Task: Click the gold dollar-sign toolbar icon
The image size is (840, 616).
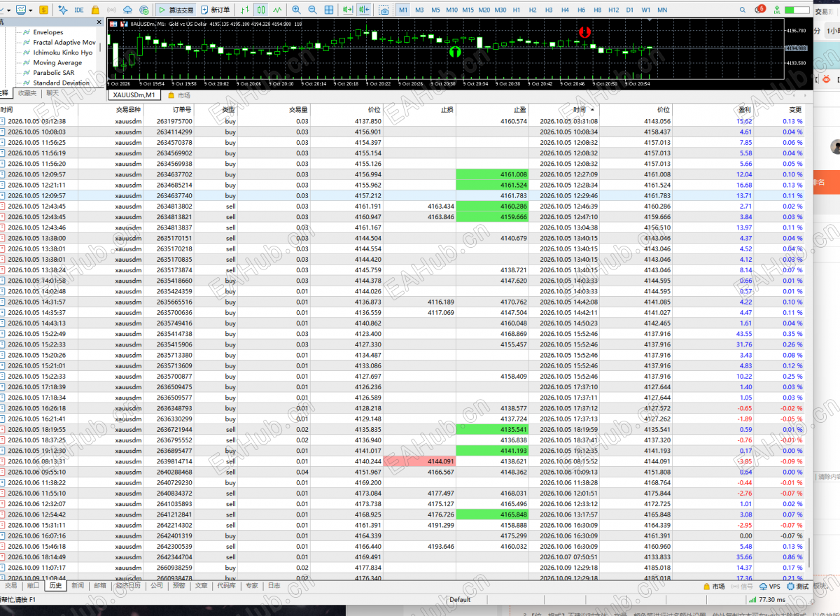Action: coord(44,10)
